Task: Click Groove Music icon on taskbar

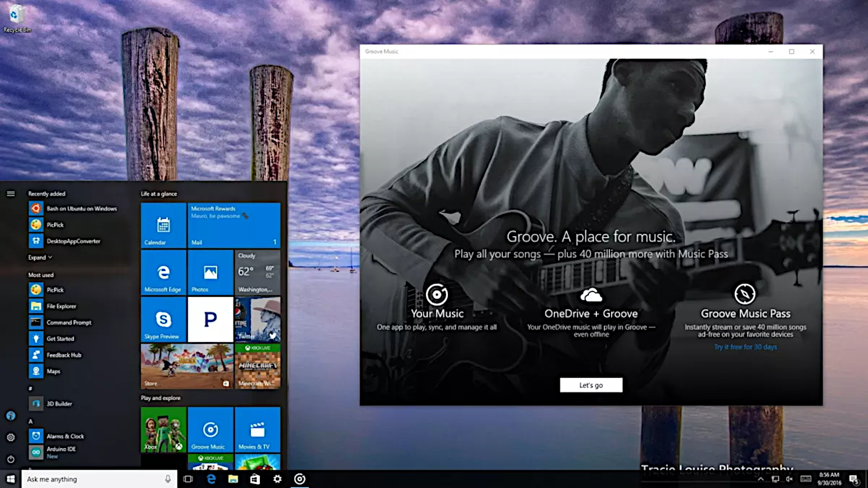Action: tap(299, 479)
